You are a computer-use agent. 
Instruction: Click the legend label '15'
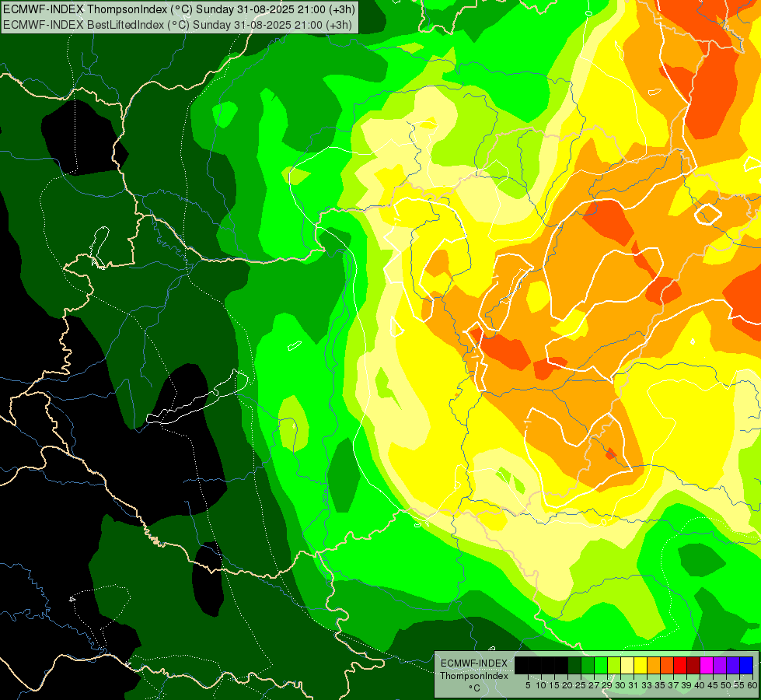point(555,685)
